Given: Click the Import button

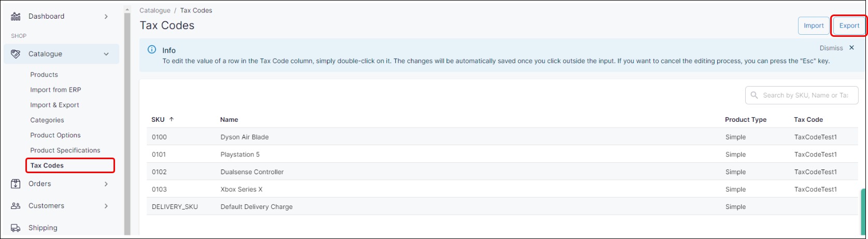Looking at the screenshot, I should pyautogui.click(x=814, y=26).
